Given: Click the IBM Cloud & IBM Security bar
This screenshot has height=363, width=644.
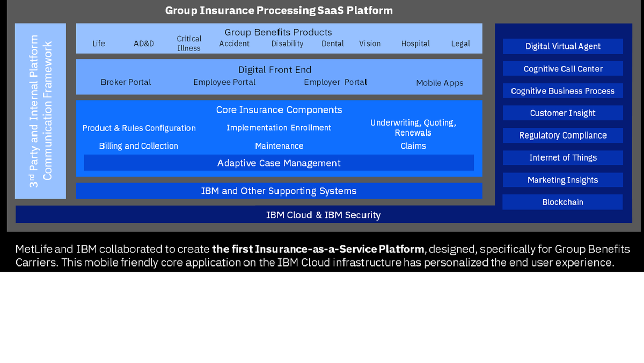Looking at the screenshot, I should pos(324,215).
